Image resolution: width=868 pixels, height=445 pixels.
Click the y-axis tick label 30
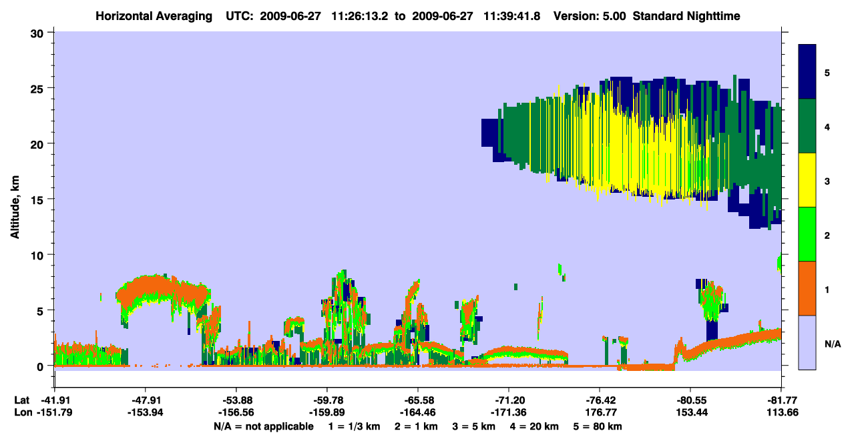pos(39,33)
